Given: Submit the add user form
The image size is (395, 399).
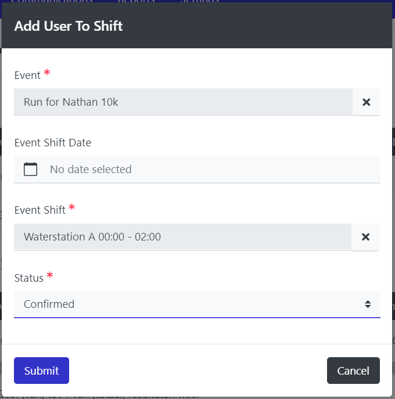Looking at the screenshot, I should (x=41, y=371).
